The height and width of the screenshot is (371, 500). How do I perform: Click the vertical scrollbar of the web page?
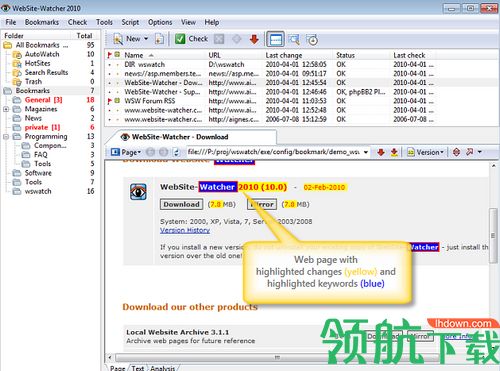coord(493,235)
